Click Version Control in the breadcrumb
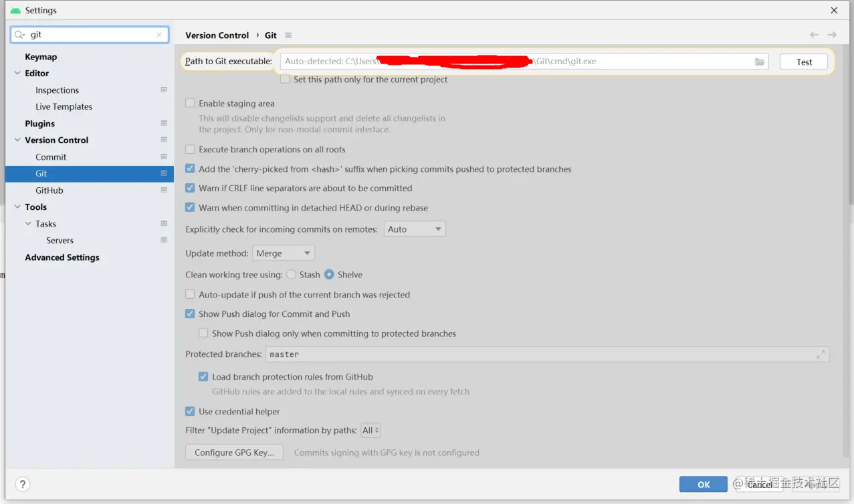This screenshot has height=504, width=854. (217, 35)
